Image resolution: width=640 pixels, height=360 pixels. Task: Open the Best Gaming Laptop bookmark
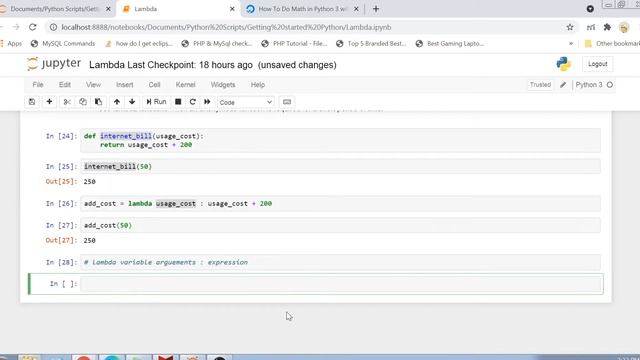tap(449, 43)
